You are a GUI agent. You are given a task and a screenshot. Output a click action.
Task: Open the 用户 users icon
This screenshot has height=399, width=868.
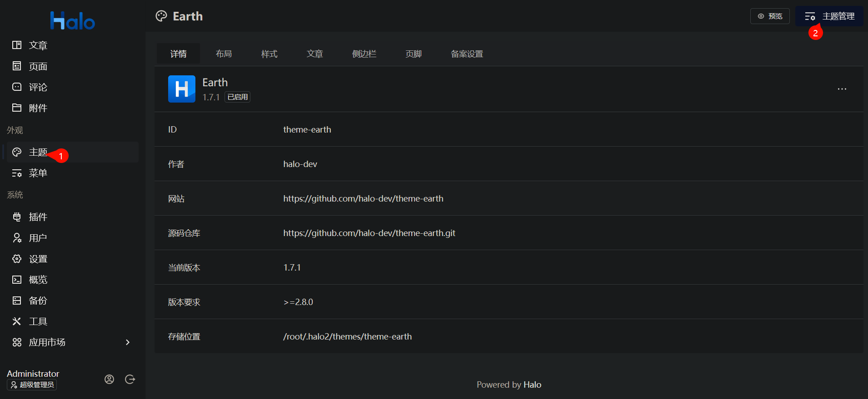17,237
